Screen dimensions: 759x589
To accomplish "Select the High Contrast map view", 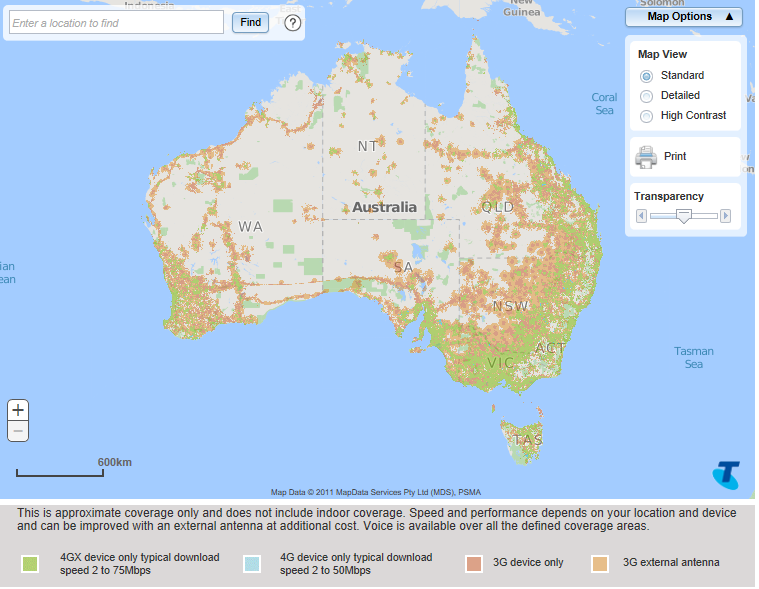I will point(646,116).
